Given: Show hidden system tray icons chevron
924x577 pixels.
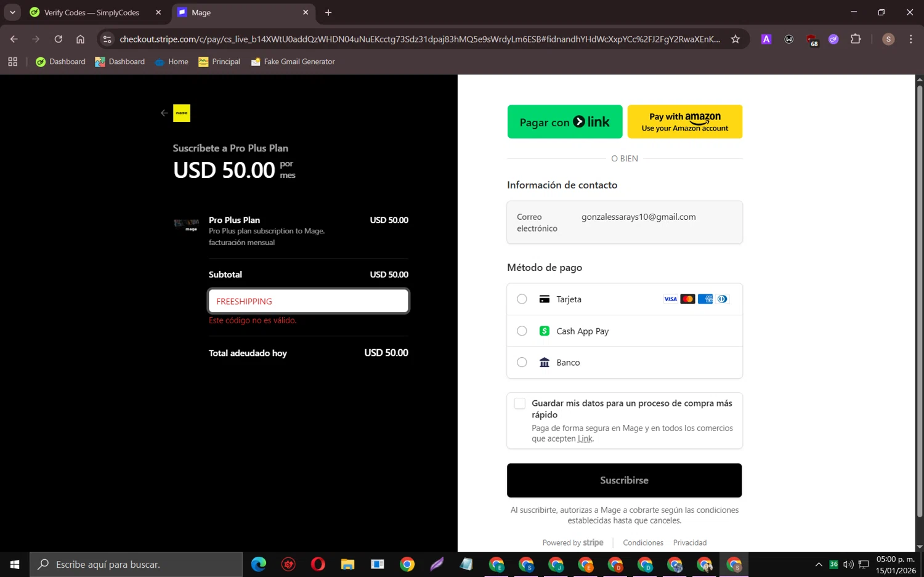Looking at the screenshot, I should tap(819, 564).
